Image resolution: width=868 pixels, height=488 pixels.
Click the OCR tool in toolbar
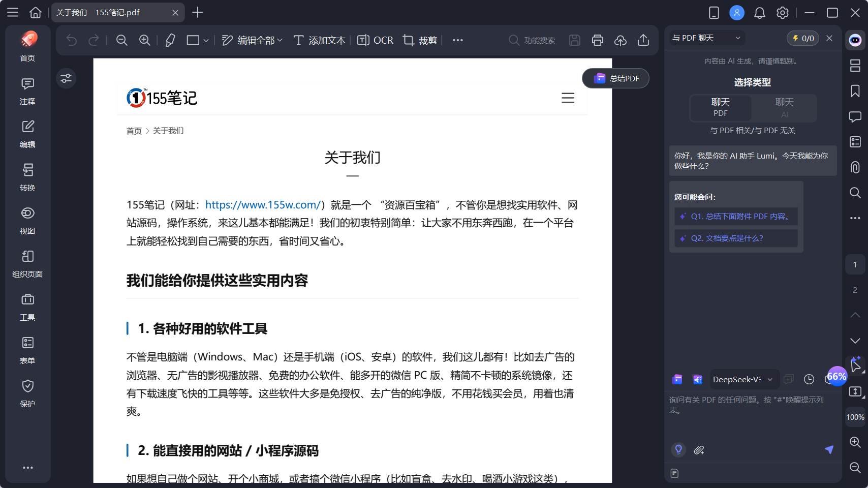375,40
